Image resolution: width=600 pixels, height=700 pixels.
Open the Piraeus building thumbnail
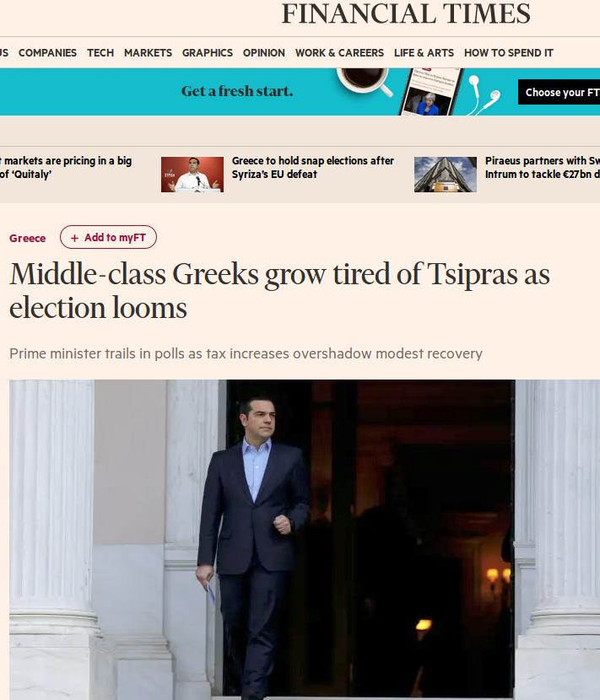[x=446, y=175]
